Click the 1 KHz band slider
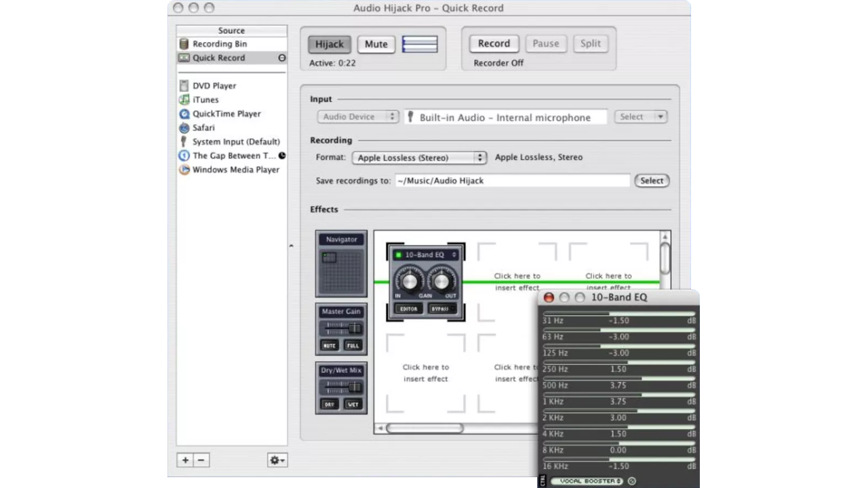Viewport: 868px width, 488px height. point(618,394)
